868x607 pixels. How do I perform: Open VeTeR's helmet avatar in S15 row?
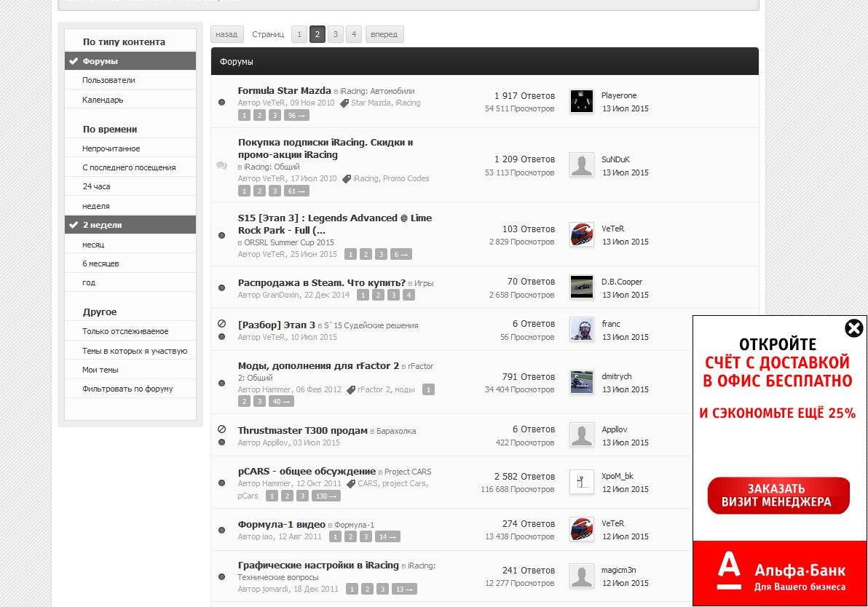[581, 234]
